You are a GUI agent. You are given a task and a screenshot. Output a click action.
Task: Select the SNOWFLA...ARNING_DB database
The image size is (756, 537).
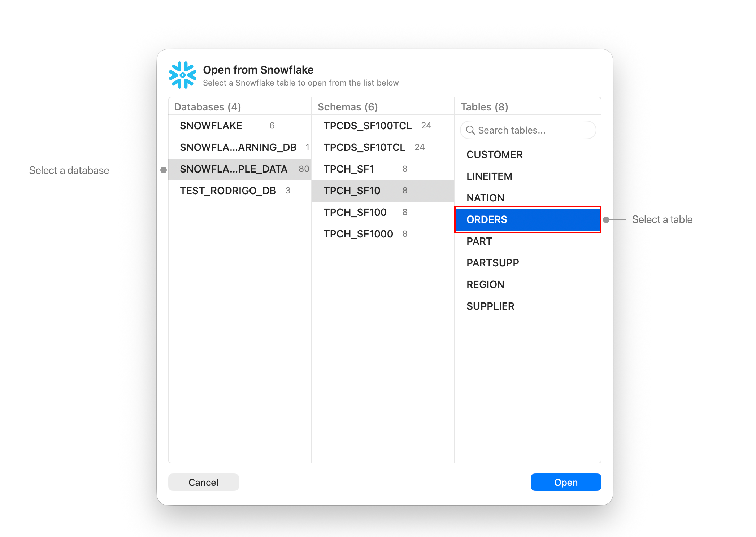240,147
